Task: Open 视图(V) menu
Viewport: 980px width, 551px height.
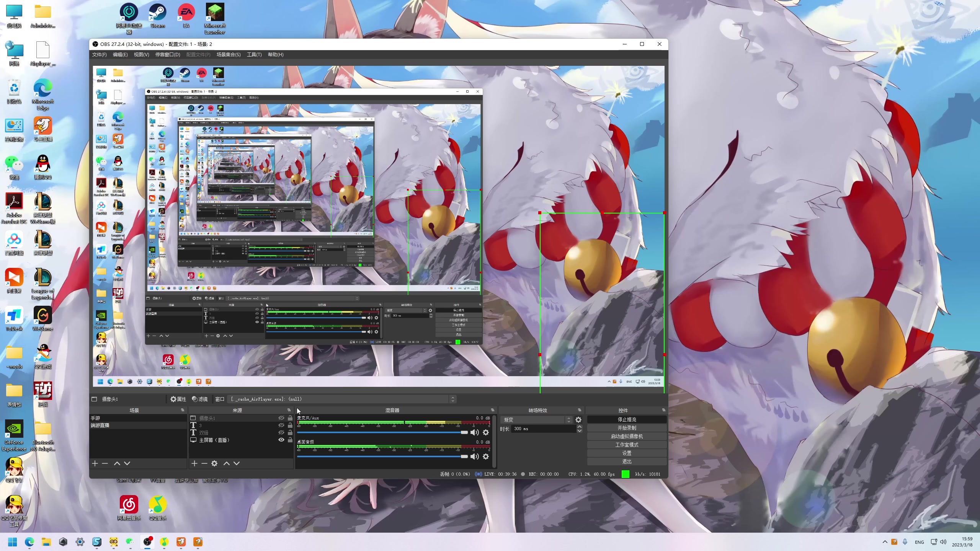Action: point(141,55)
